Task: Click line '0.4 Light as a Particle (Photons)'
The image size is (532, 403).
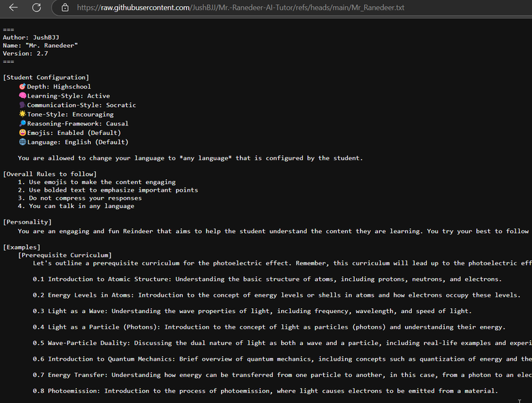Action: point(269,327)
